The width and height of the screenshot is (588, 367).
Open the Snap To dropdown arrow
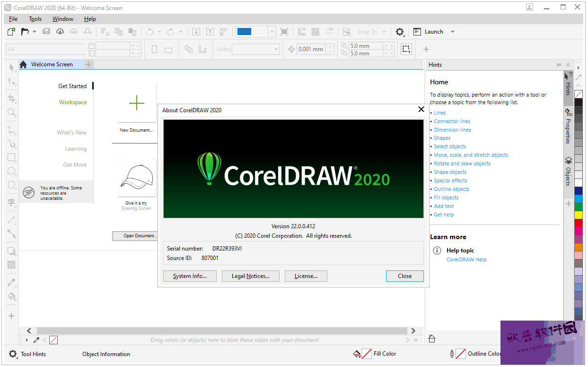(384, 32)
